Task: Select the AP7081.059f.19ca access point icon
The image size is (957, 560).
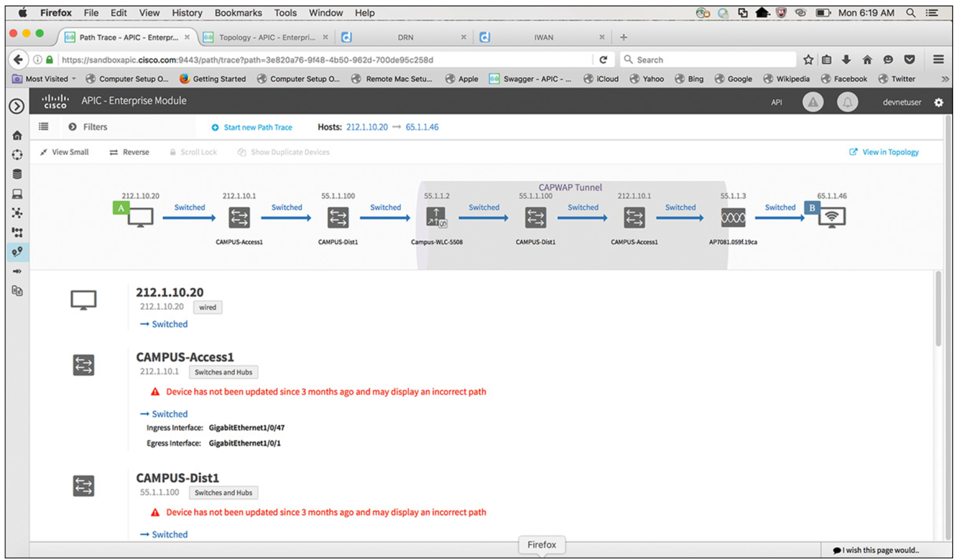Action: click(733, 218)
